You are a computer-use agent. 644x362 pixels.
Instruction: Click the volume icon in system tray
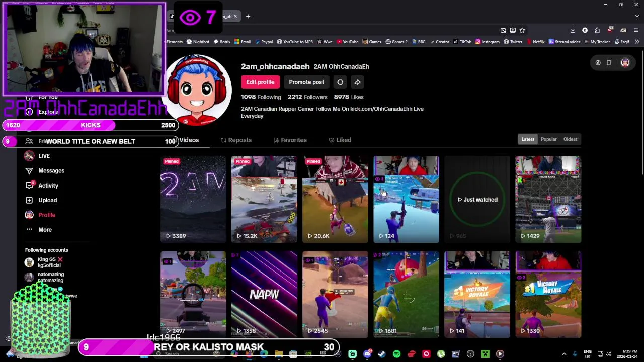608,354
